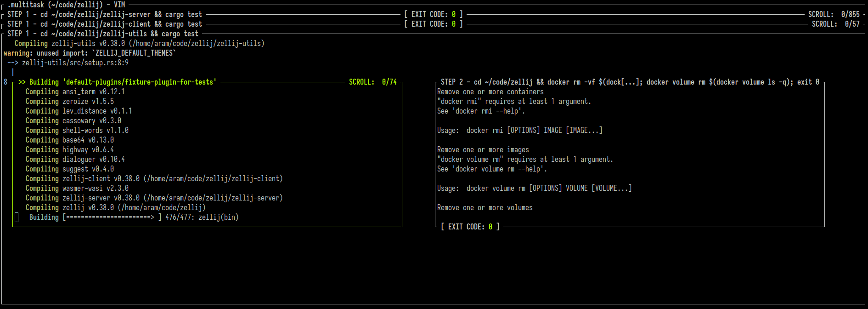The width and height of the screenshot is (868, 309).
Task: Click 'Remove one or more volumes' line
Action: click(x=485, y=207)
